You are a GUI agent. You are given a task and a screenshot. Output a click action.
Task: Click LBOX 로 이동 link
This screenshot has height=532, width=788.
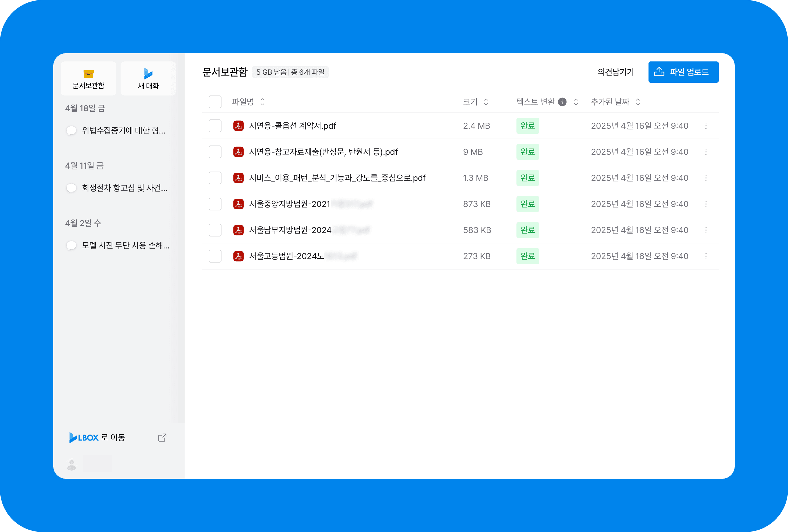pos(97,438)
